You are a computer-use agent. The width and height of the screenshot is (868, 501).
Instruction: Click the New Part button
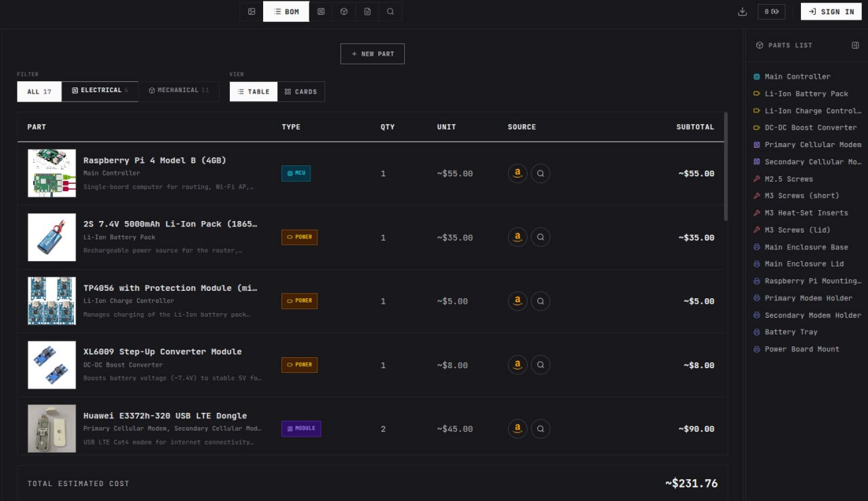point(372,54)
